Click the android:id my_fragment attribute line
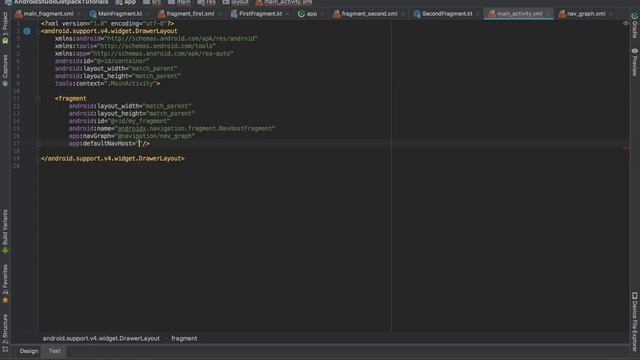This screenshot has height=360, width=640. [x=120, y=121]
